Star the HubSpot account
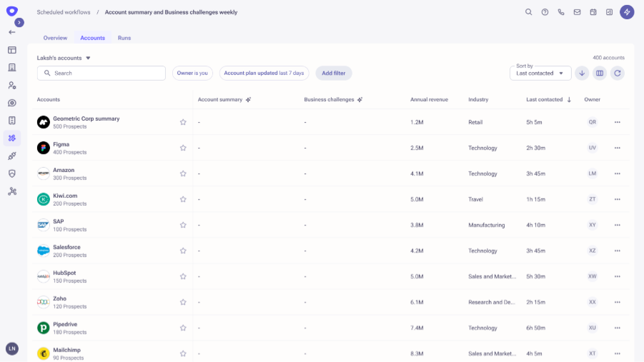The height and width of the screenshot is (362, 644). (x=183, y=276)
